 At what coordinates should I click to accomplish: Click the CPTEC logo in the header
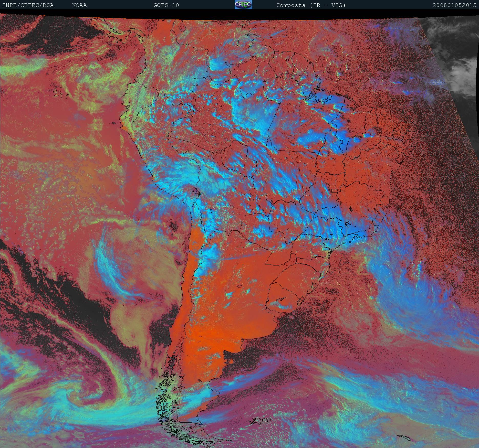(243, 5)
